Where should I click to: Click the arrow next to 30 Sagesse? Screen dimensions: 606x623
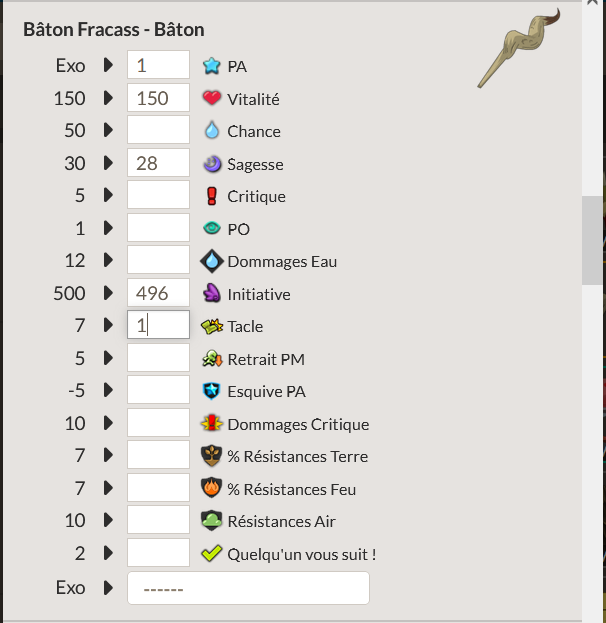[108, 164]
